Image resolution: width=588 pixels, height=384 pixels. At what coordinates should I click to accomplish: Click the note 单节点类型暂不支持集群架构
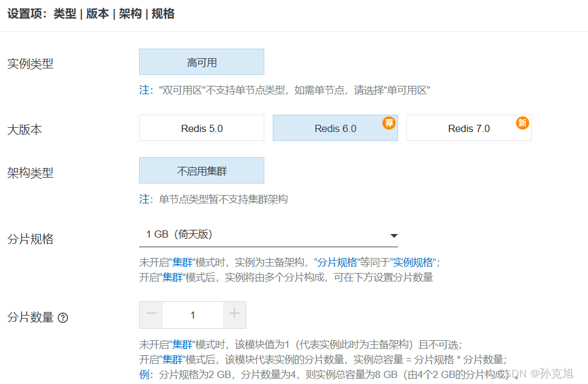click(213, 199)
